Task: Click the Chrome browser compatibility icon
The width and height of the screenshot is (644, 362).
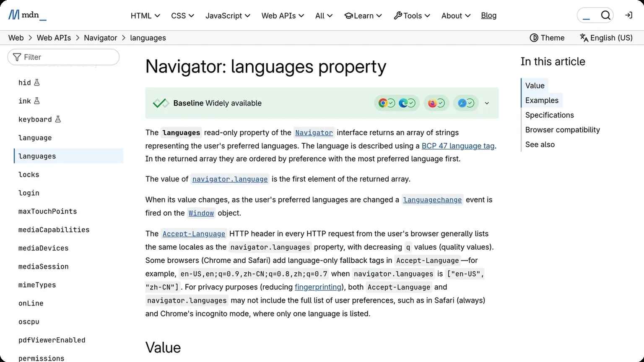Action: click(383, 103)
